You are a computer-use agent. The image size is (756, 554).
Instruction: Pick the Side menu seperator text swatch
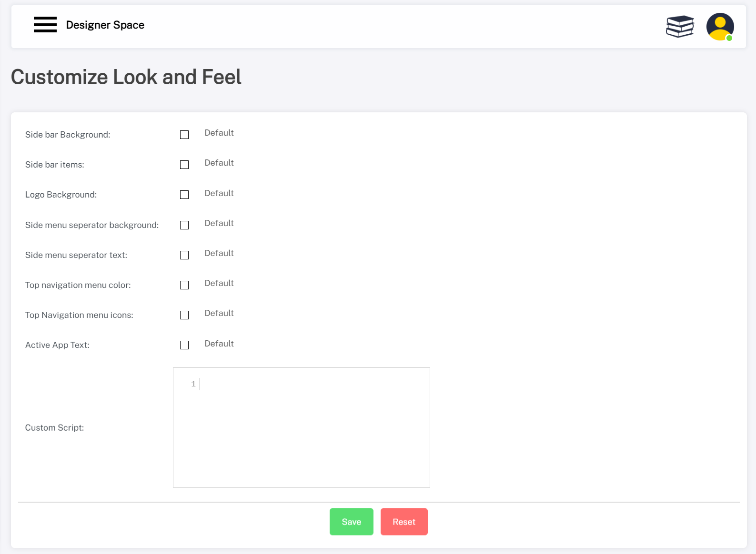click(184, 255)
